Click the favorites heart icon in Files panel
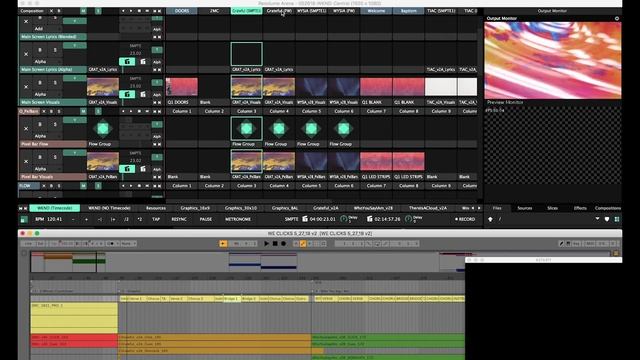The image size is (640, 360). pyautogui.click(x=607, y=219)
